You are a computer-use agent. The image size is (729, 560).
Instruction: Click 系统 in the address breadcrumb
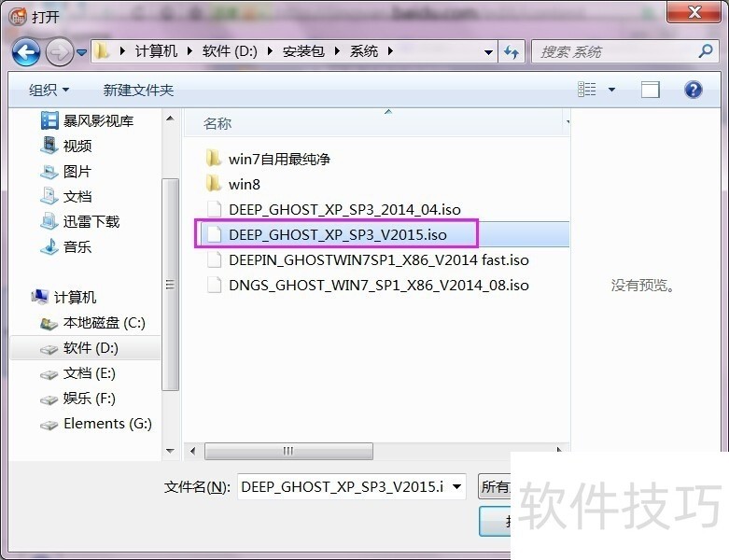364,51
